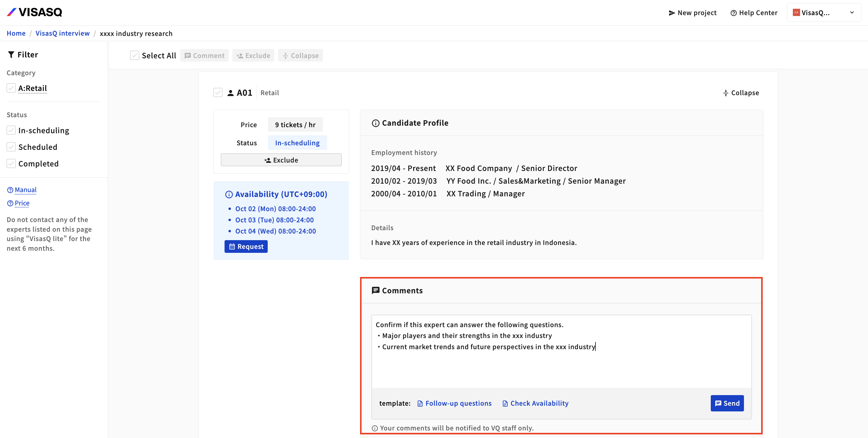Click the Filter funnel icon
Image resolution: width=868 pixels, height=438 pixels.
(x=11, y=55)
